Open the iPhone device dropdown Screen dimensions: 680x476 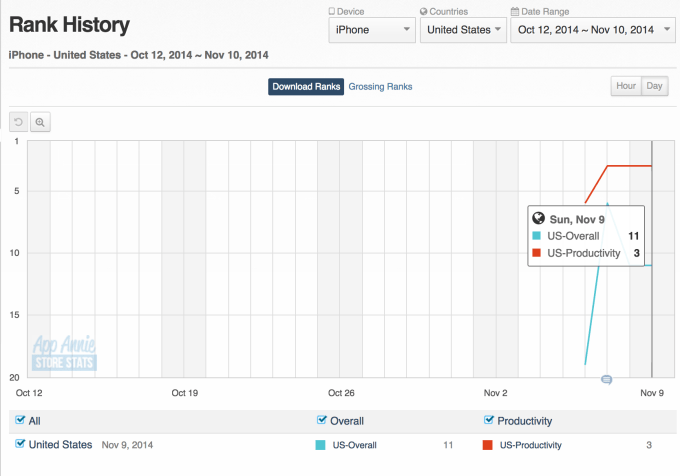click(372, 30)
